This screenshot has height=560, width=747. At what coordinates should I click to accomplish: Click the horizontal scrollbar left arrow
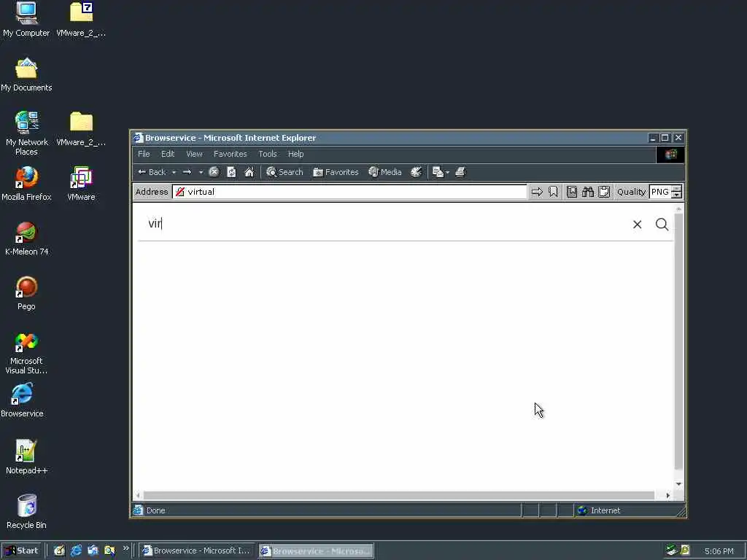point(139,495)
